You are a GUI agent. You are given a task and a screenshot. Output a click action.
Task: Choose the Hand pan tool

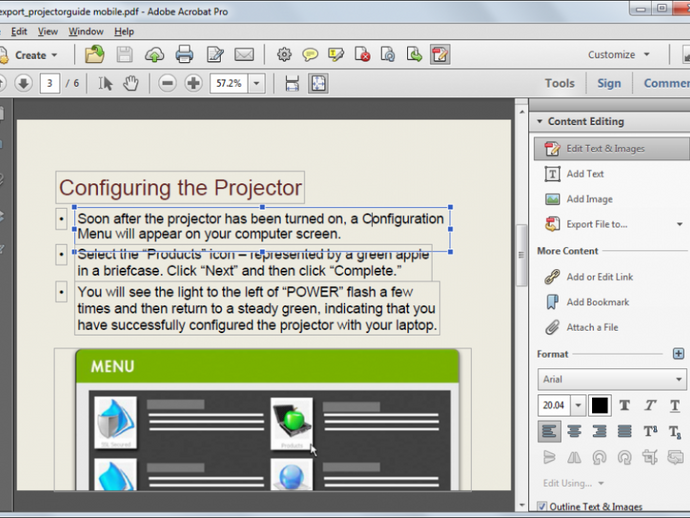pos(131,83)
